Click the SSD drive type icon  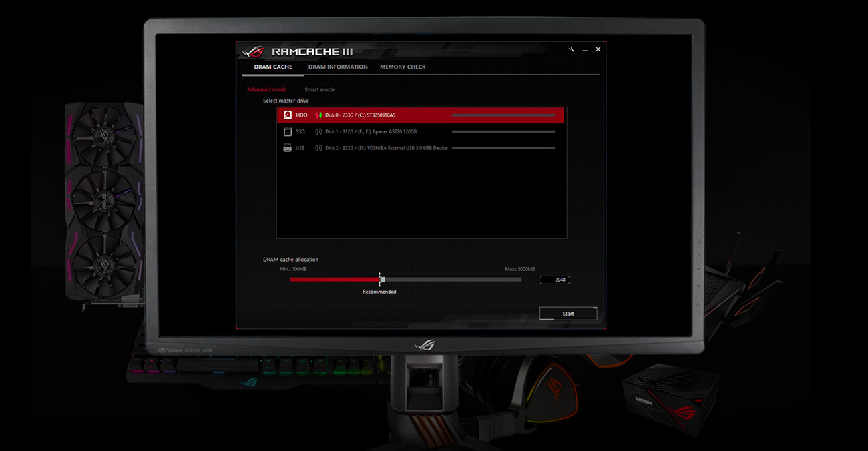coord(288,131)
